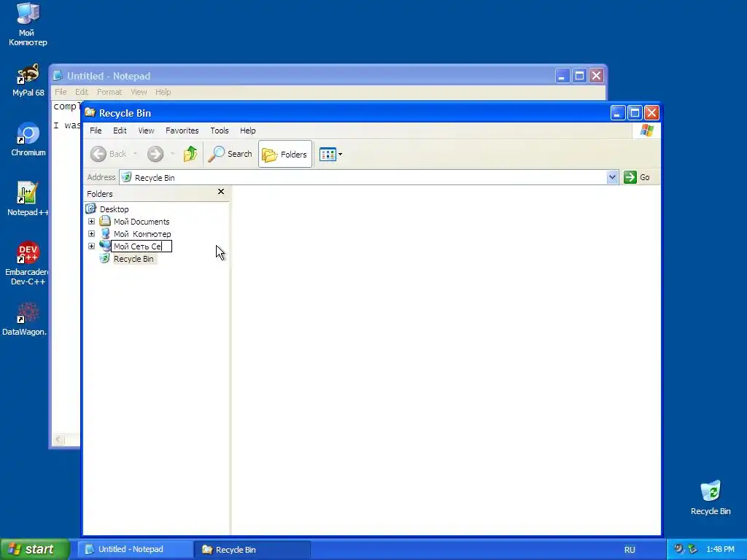747x560 pixels.
Task: Launch MyPal 68 browser shortcut
Action: 28,80
